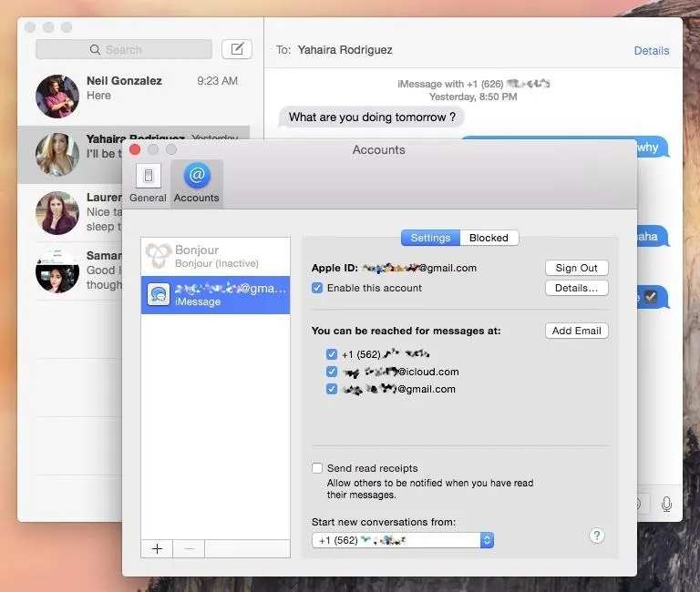Toggle the +1 (562) phone number checkbox

point(331,353)
